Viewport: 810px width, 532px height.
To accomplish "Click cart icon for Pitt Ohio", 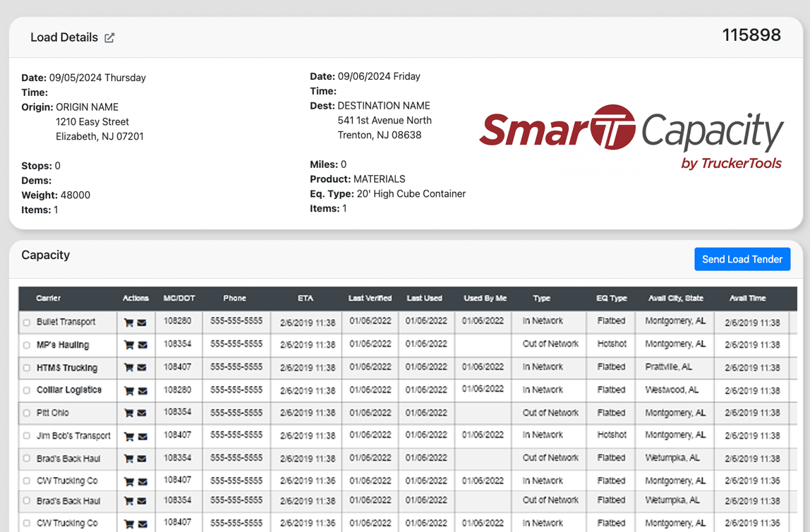I will point(128,413).
